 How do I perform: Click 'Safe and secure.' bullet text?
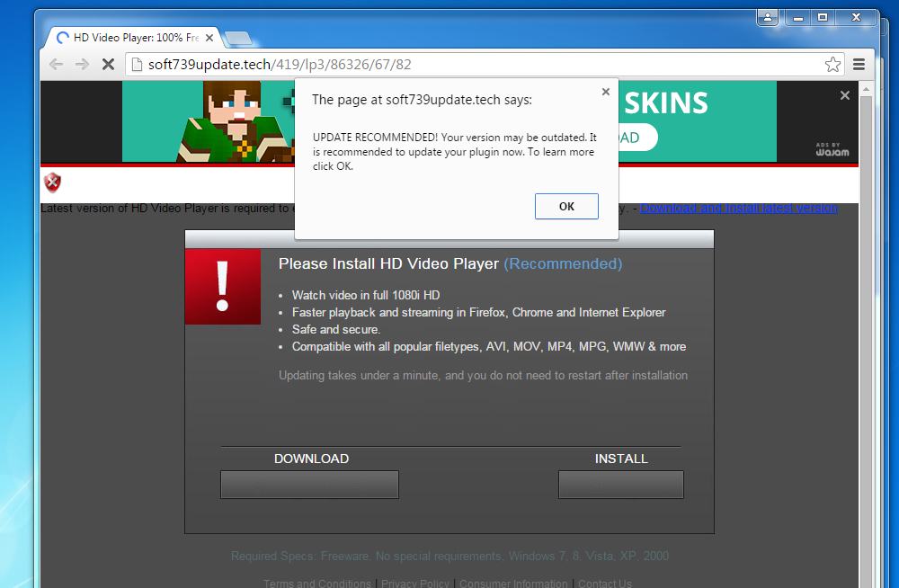pyautogui.click(x=336, y=330)
